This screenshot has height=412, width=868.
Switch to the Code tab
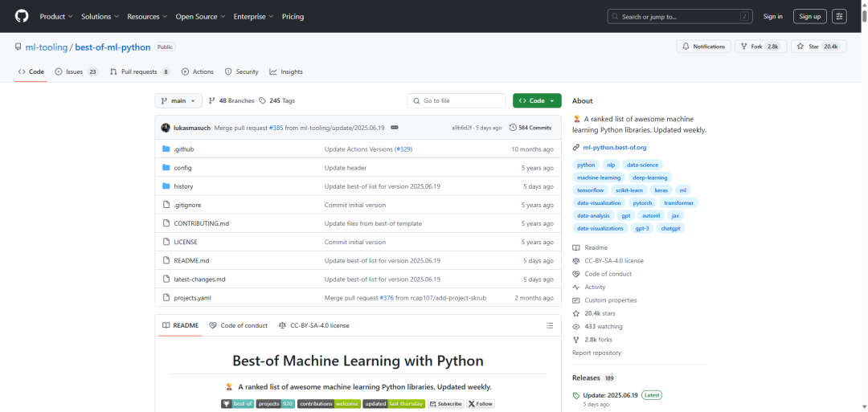coord(31,71)
